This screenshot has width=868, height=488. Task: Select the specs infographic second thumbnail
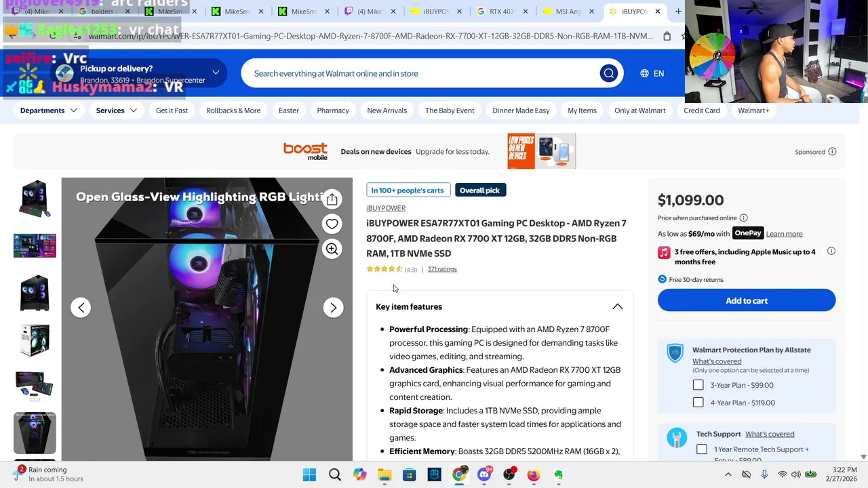tap(35, 245)
